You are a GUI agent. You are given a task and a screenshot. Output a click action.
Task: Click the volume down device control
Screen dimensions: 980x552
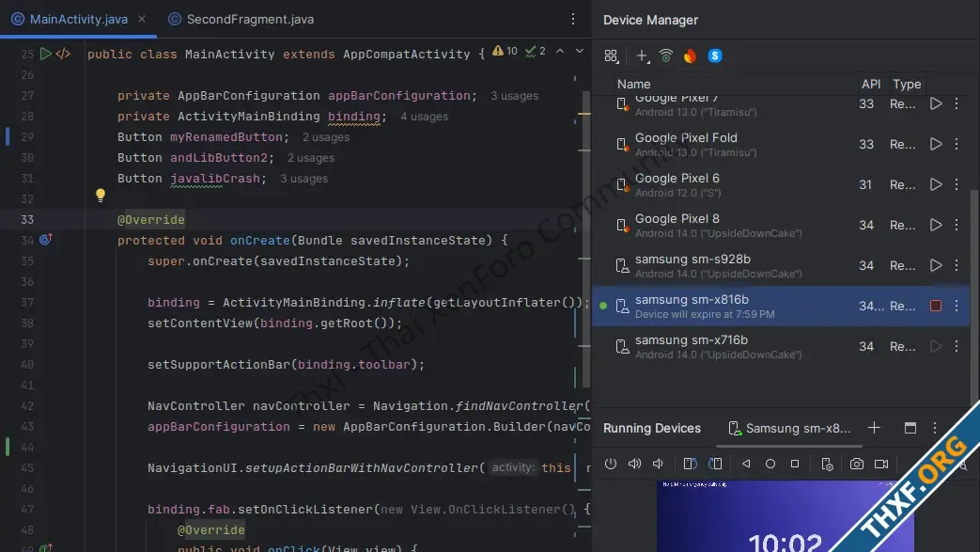[658, 464]
